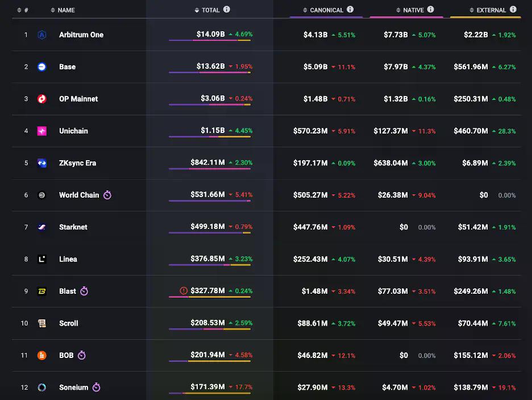This screenshot has height=400, width=532.
Task: Open the info tooltip for TOTAL column
Action: [227, 10]
